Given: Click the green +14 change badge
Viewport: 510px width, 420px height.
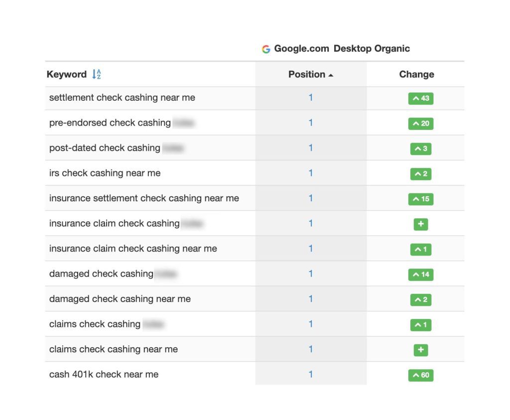Looking at the screenshot, I should click(x=421, y=275).
